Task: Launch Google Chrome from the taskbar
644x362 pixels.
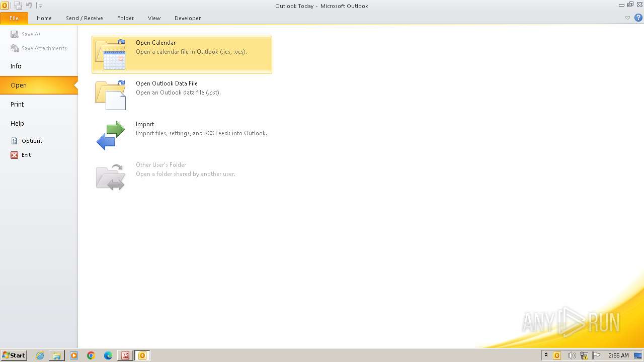Action: click(91, 355)
